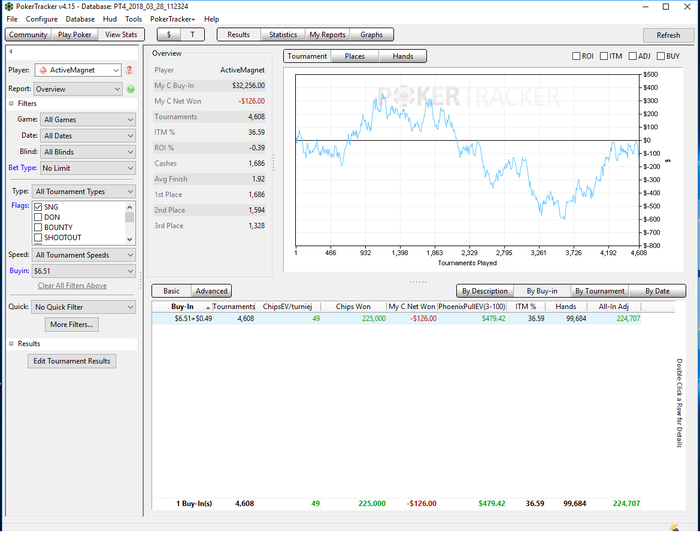The width and height of the screenshot is (700, 539).
Task: Switch to the Graphs tab
Action: [x=371, y=34]
